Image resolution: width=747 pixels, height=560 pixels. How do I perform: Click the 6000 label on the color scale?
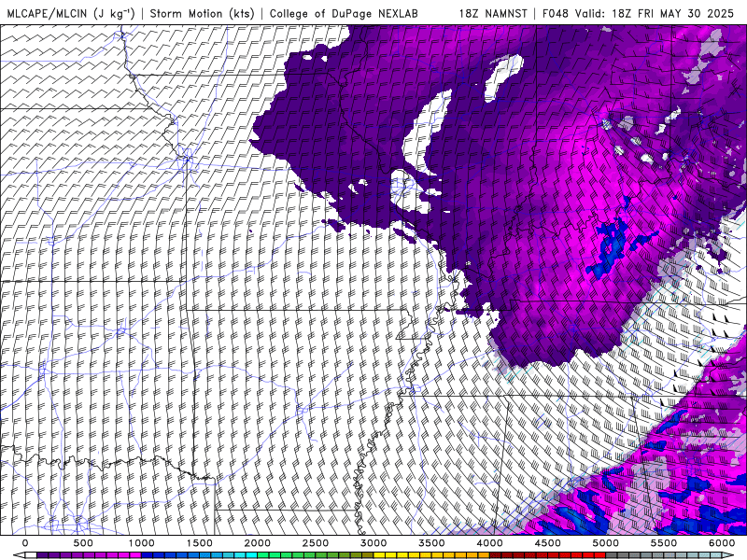[x=722, y=543]
